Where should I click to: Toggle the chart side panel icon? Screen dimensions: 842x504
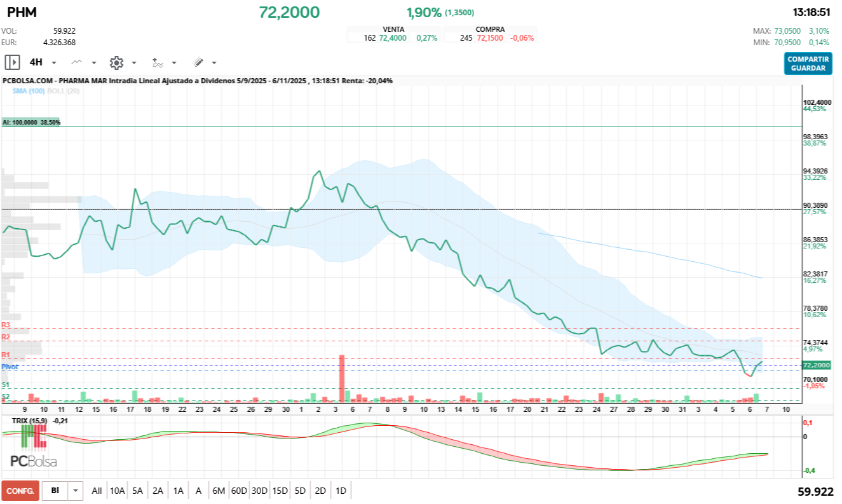pos(11,62)
